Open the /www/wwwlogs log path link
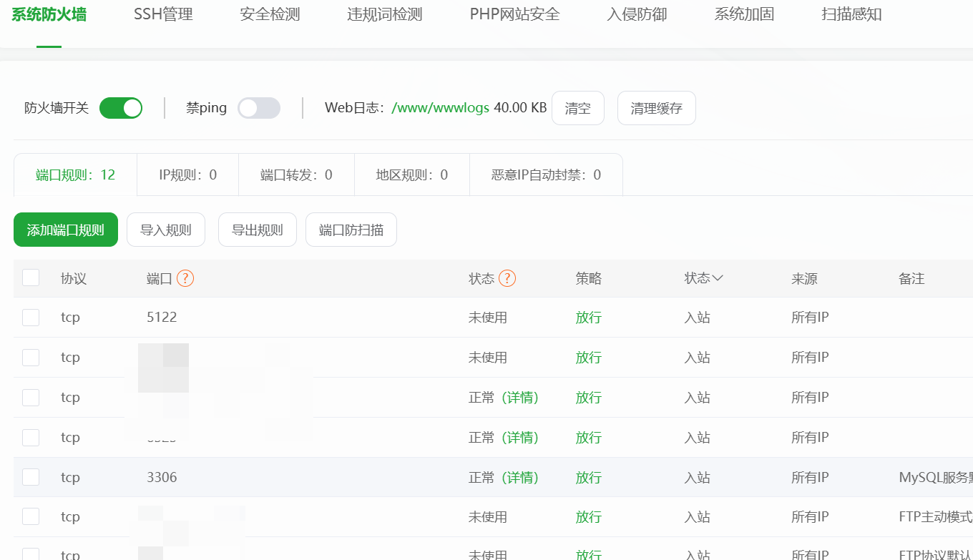The width and height of the screenshot is (973, 560). click(441, 108)
